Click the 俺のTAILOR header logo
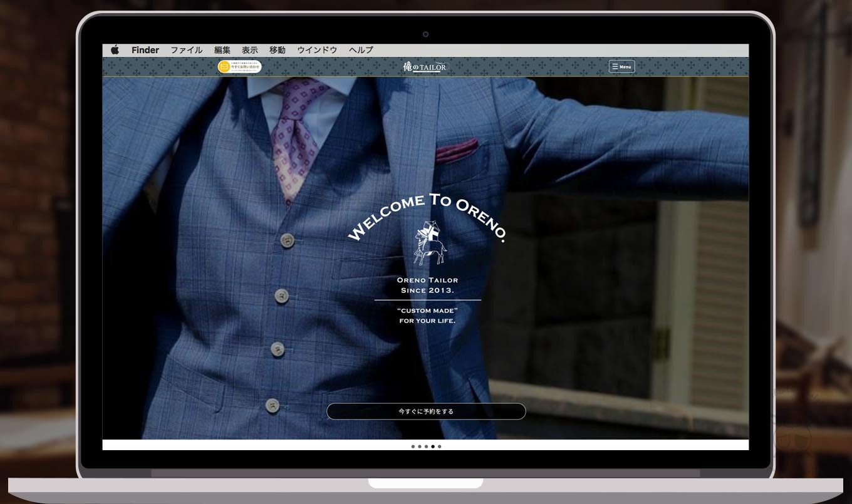 point(425,66)
